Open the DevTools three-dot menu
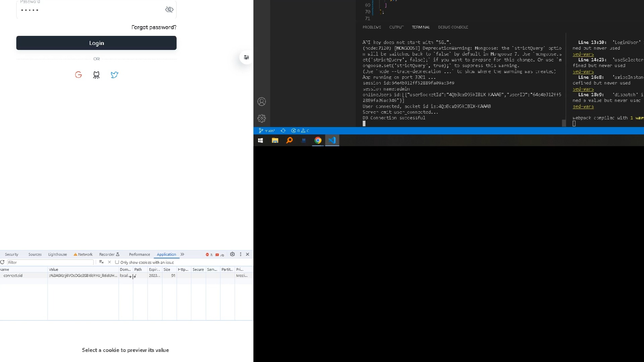The width and height of the screenshot is (644, 362). click(240, 254)
